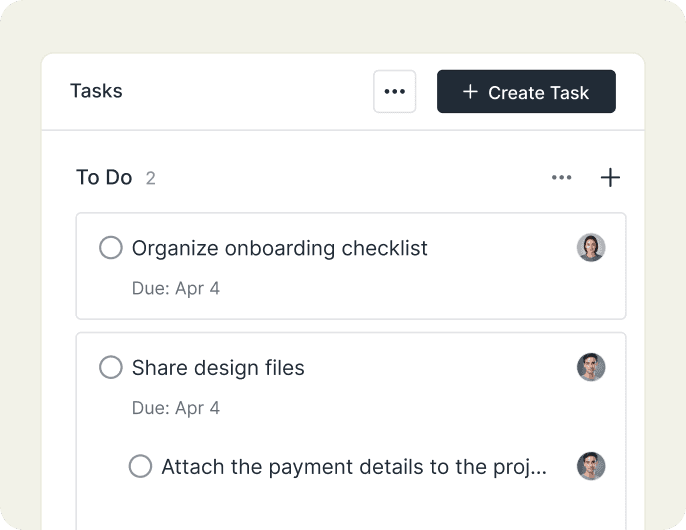This screenshot has height=530, width=686.
Task: Click due date under Share design files
Action: (176, 408)
